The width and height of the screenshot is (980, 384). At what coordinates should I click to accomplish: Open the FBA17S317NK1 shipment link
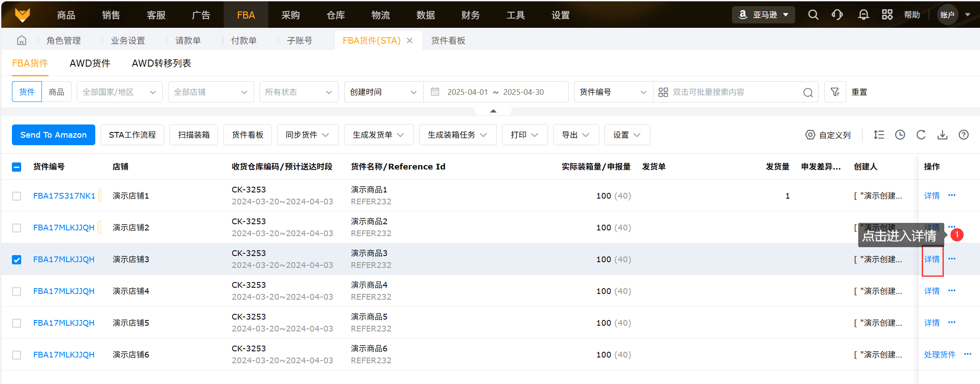[64, 196]
